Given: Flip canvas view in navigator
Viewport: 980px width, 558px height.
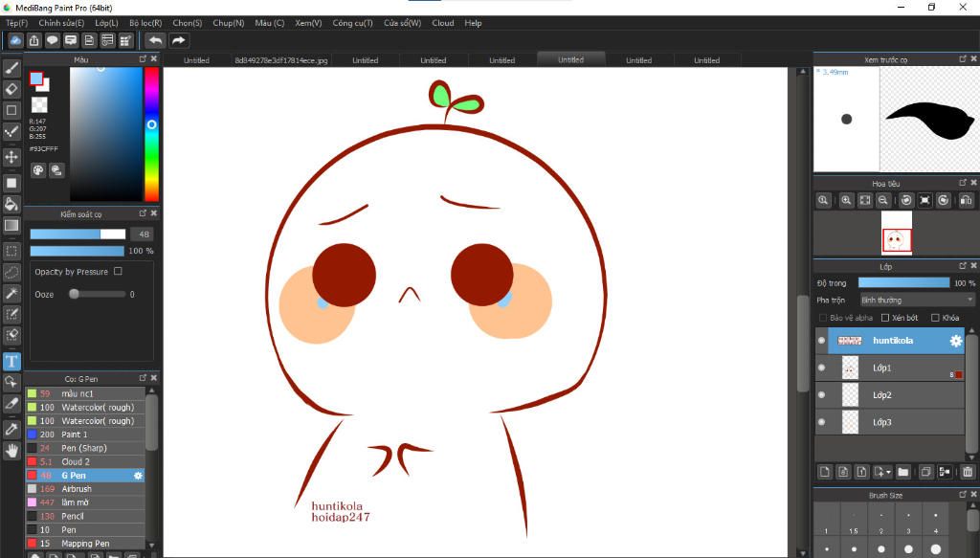Looking at the screenshot, I should coord(966,201).
